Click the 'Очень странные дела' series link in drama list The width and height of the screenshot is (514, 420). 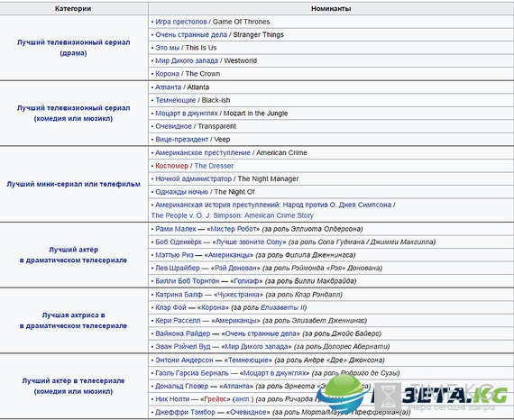click(191, 35)
